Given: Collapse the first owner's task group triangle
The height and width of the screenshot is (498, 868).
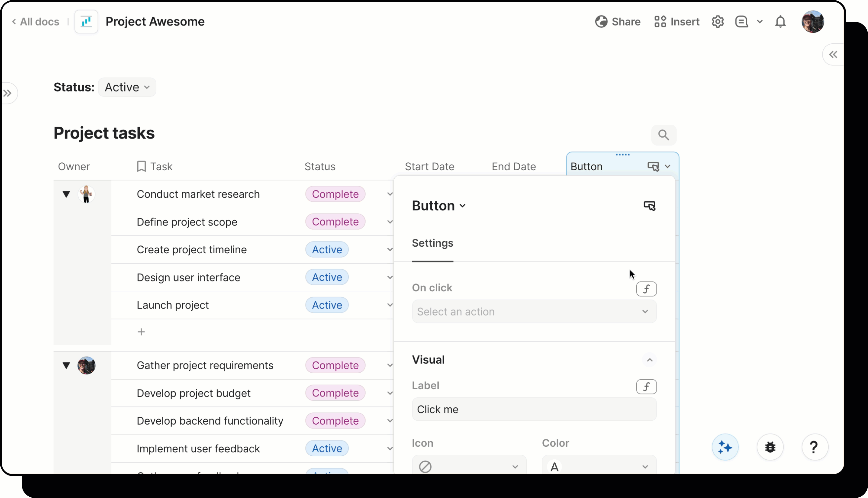Looking at the screenshot, I should point(66,194).
